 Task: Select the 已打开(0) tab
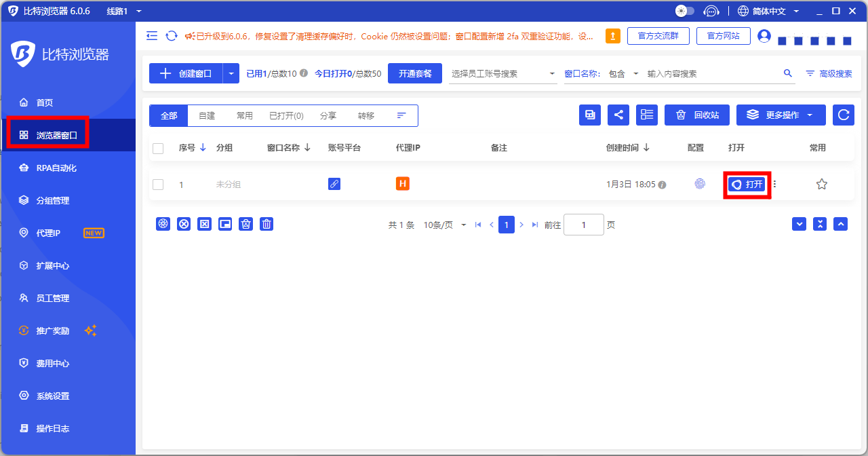point(286,116)
